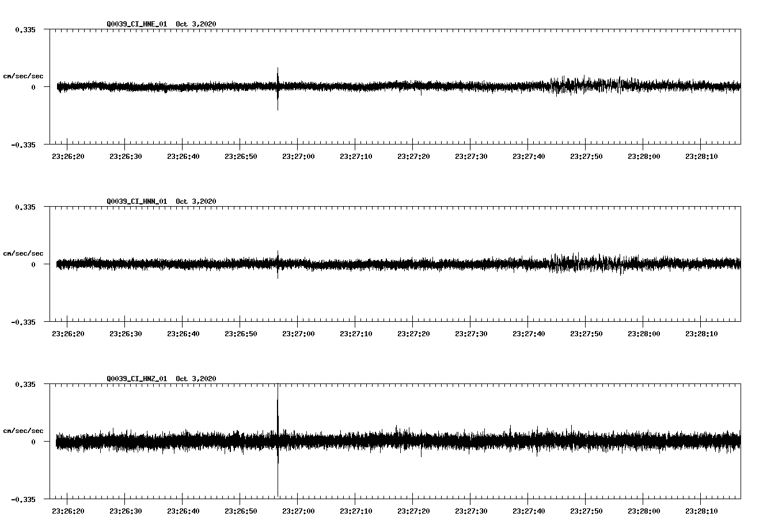Click the 23:26:20 time tick on top axis
This screenshot has height=532, width=782.
tap(69, 155)
